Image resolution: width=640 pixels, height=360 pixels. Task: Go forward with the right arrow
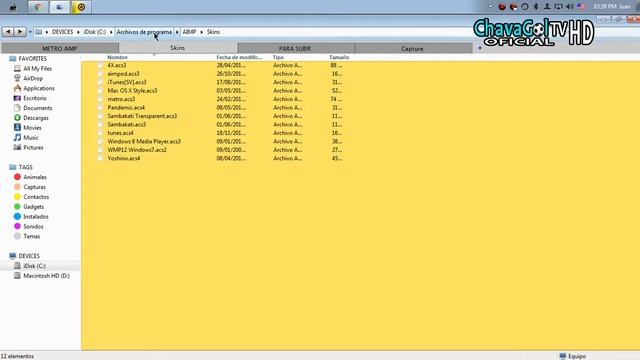(x=20, y=31)
